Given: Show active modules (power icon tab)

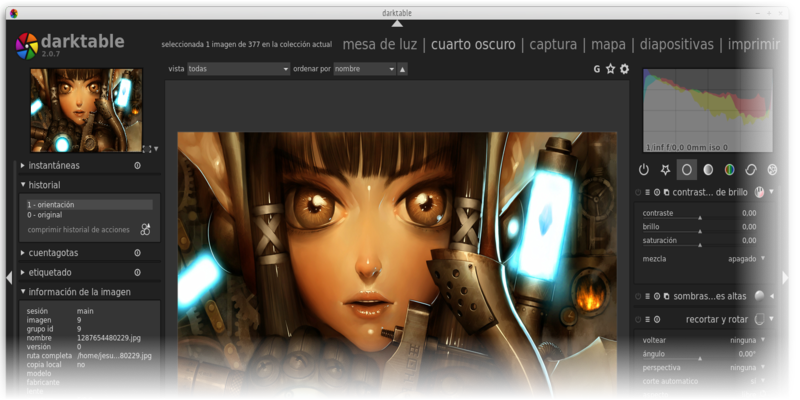Looking at the screenshot, I should tap(643, 170).
